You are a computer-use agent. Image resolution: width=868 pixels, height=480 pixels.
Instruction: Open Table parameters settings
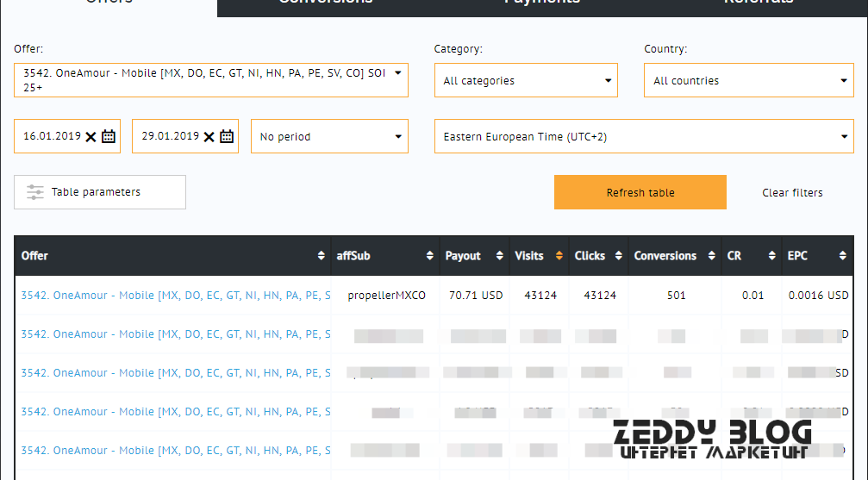pos(99,192)
